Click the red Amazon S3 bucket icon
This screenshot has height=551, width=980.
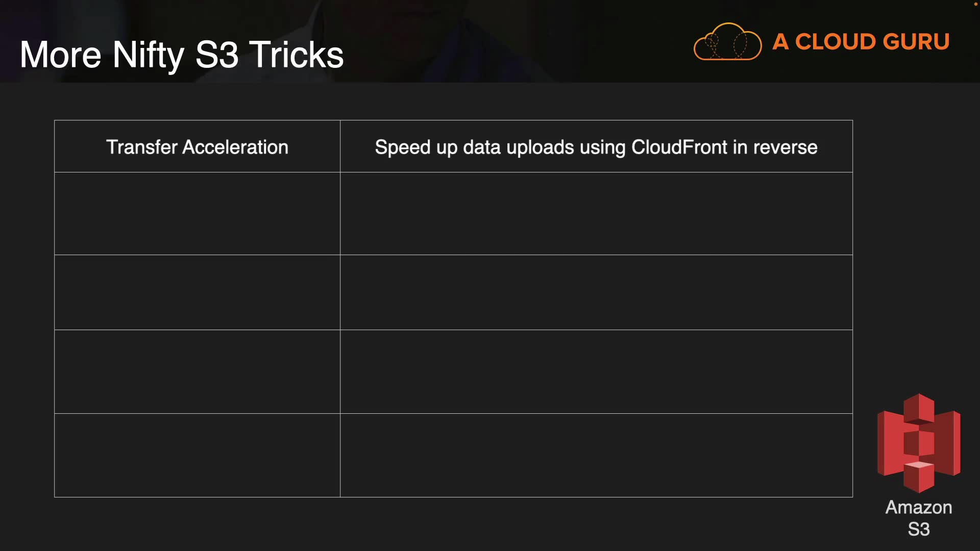pos(919,442)
